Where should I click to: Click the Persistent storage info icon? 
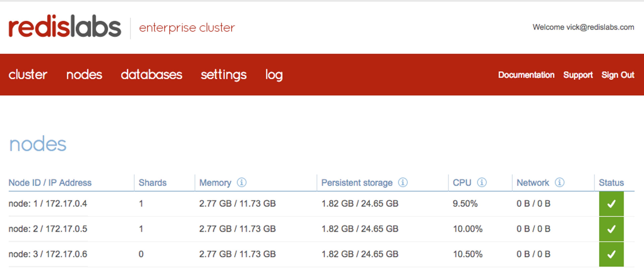[402, 183]
